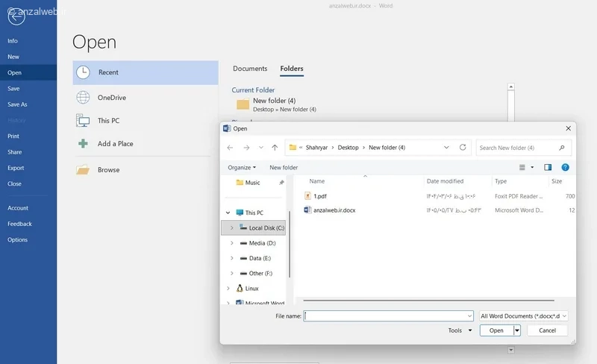Go forward in the Open dialog navigation

246,148
